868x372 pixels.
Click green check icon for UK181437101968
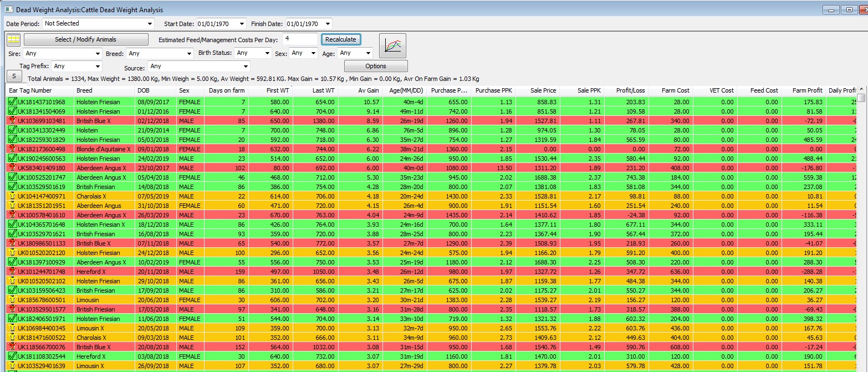12,102
